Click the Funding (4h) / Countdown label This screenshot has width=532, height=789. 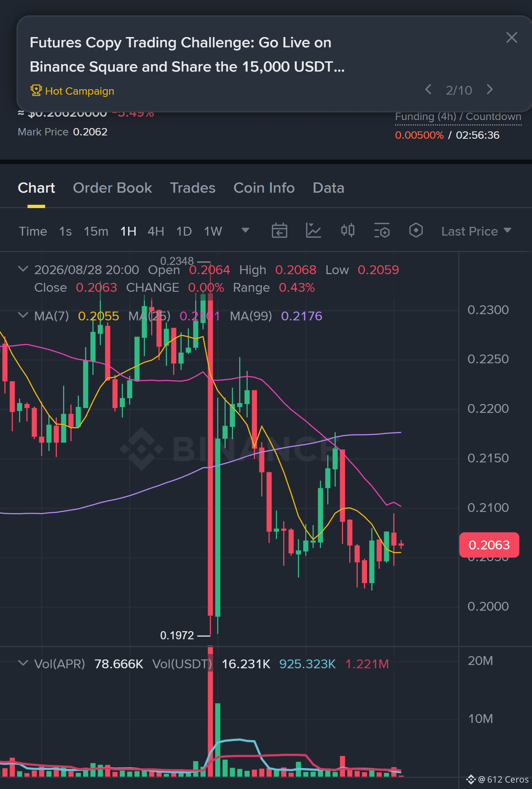458,117
